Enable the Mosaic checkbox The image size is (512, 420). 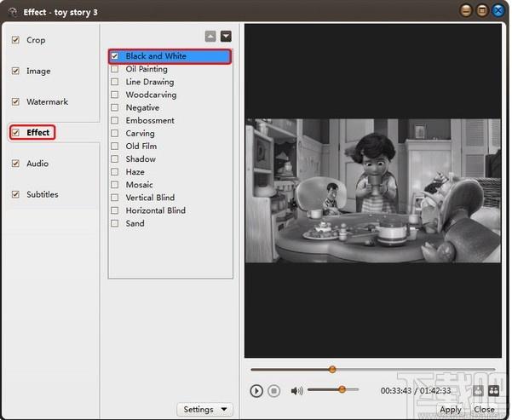click(115, 185)
